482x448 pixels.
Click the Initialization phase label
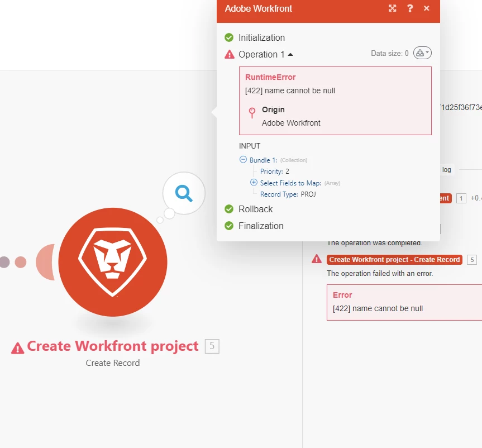(261, 37)
